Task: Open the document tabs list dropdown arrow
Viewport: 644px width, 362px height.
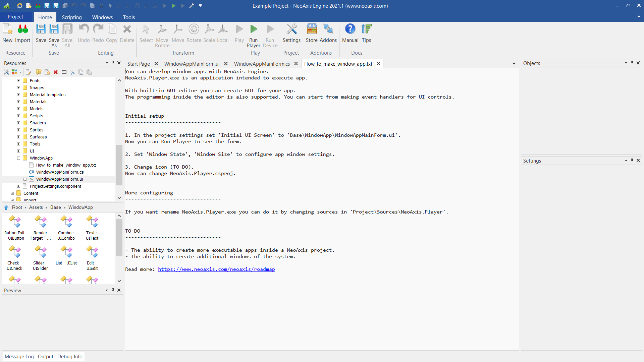Action: 514,63
